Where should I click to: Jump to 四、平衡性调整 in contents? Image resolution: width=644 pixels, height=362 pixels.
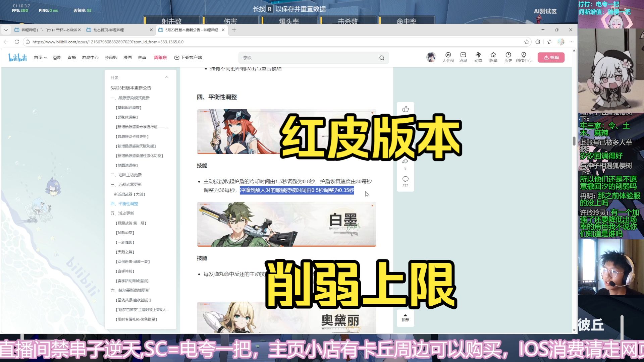[x=124, y=204]
